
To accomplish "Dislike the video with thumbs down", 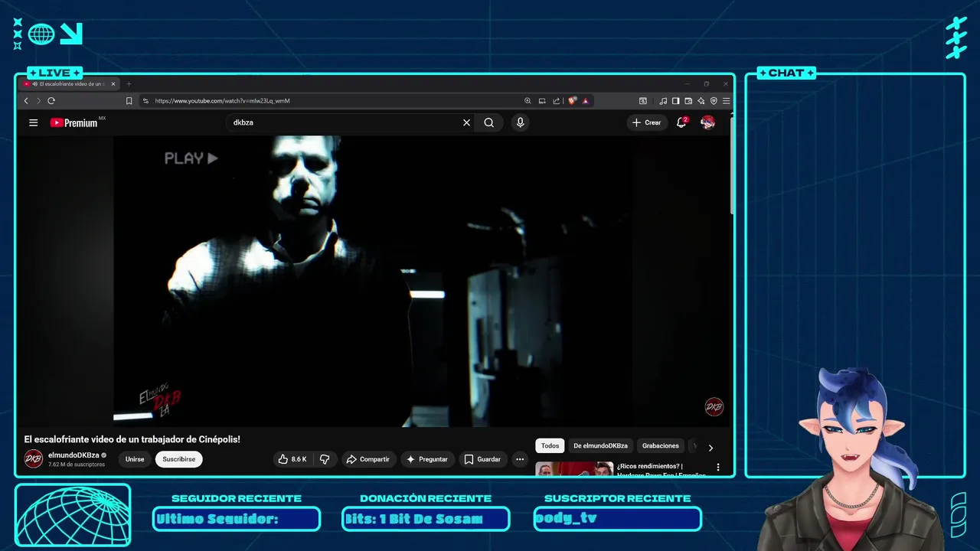I will 325,459.
